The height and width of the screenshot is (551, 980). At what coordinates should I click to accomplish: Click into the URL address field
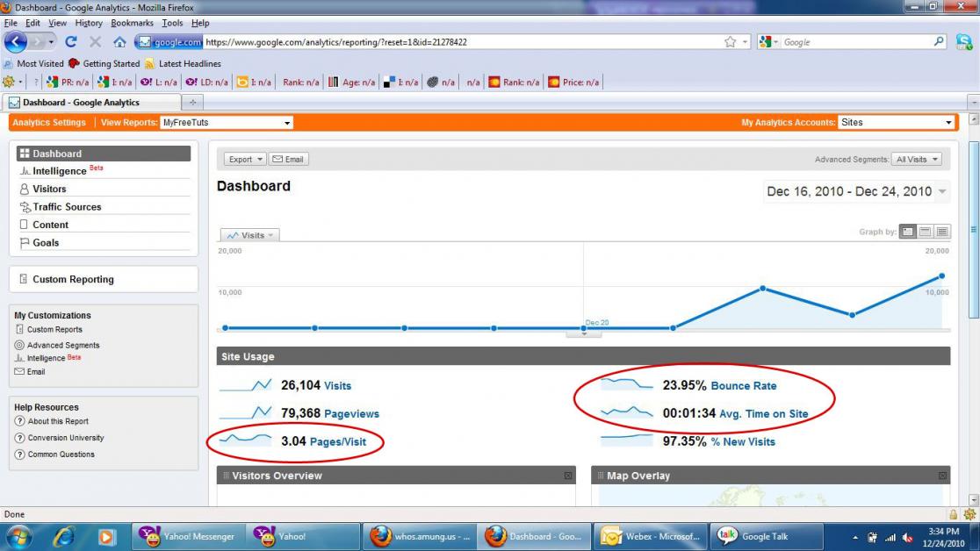(463, 42)
